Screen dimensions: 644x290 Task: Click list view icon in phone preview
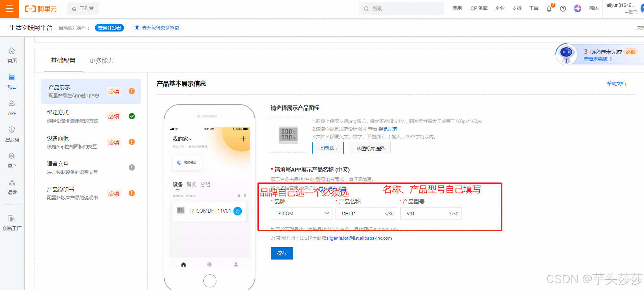click(245, 196)
